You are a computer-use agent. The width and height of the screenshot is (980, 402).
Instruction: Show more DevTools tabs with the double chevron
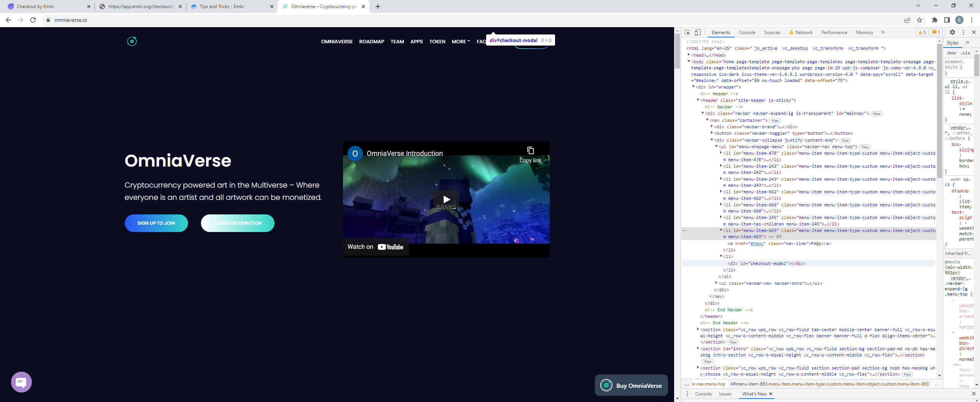[883, 33]
